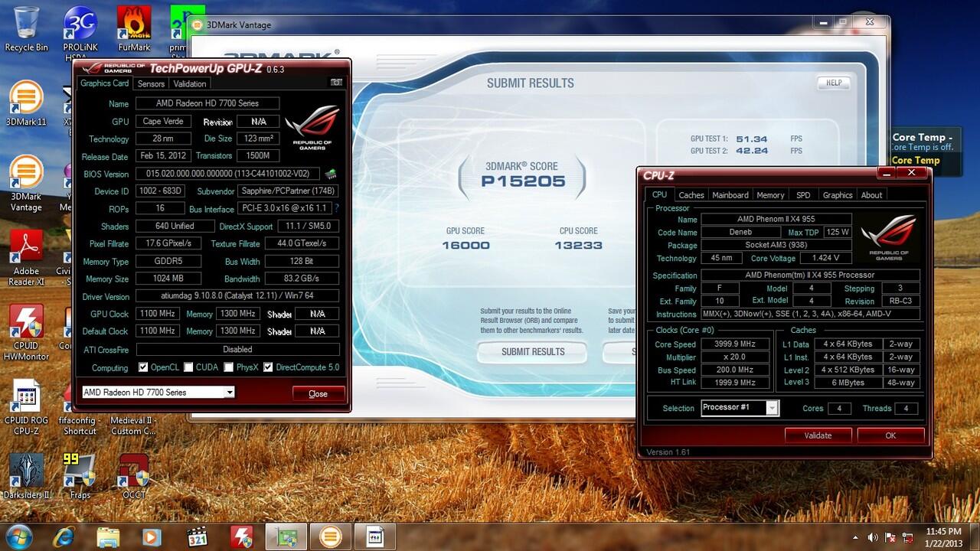980x551 pixels.
Task: Click the Close button in GPU-Z
Action: (x=318, y=393)
